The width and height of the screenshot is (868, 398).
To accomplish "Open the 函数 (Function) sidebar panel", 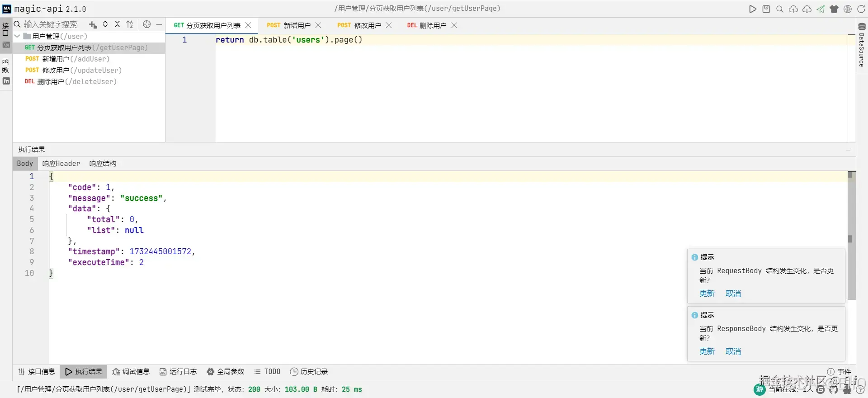I will [6, 71].
